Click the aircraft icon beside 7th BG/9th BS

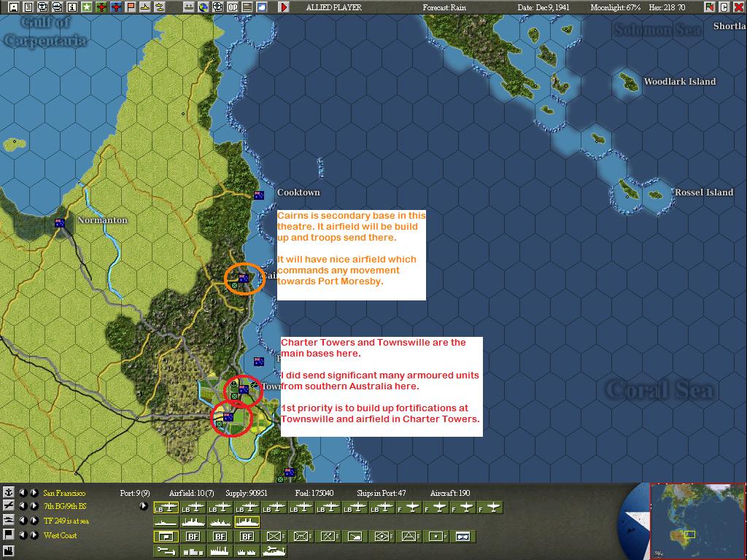point(8,506)
